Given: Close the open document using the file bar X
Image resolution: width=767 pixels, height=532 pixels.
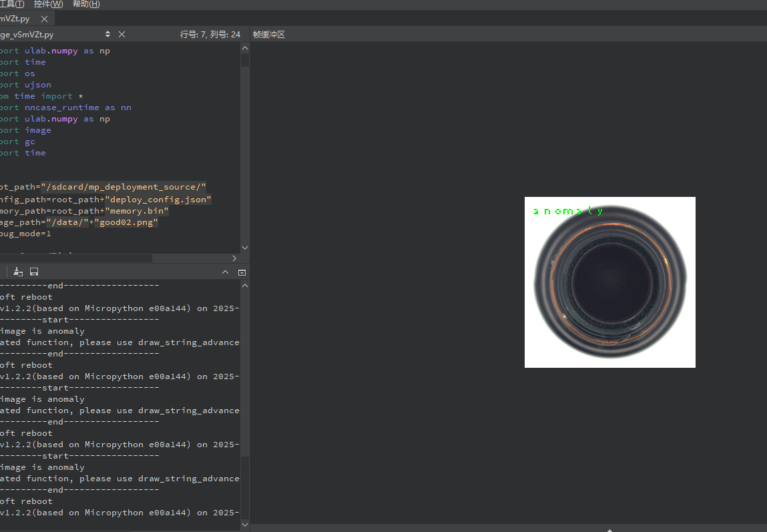Looking at the screenshot, I should pyautogui.click(x=121, y=34).
